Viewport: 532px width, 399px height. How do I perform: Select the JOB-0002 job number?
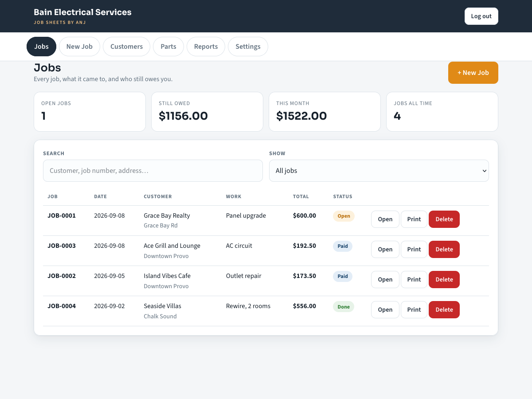pyautogui.click(x=62, y=276)
